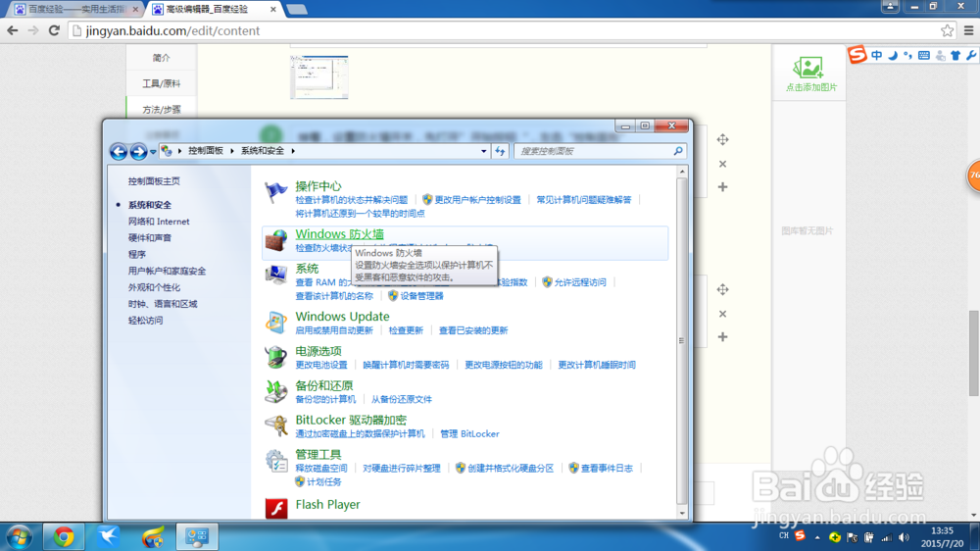Click the upper add-step plus icon
Viewport: 980px width, 551px height.
click(722, 187)
